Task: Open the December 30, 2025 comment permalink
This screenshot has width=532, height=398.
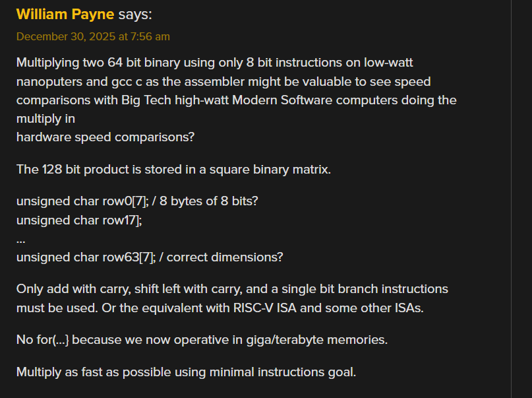Action: point(93,36)
